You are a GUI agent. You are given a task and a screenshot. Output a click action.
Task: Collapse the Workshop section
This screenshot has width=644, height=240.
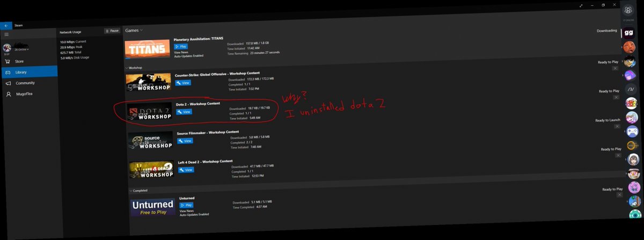[134, 68]
